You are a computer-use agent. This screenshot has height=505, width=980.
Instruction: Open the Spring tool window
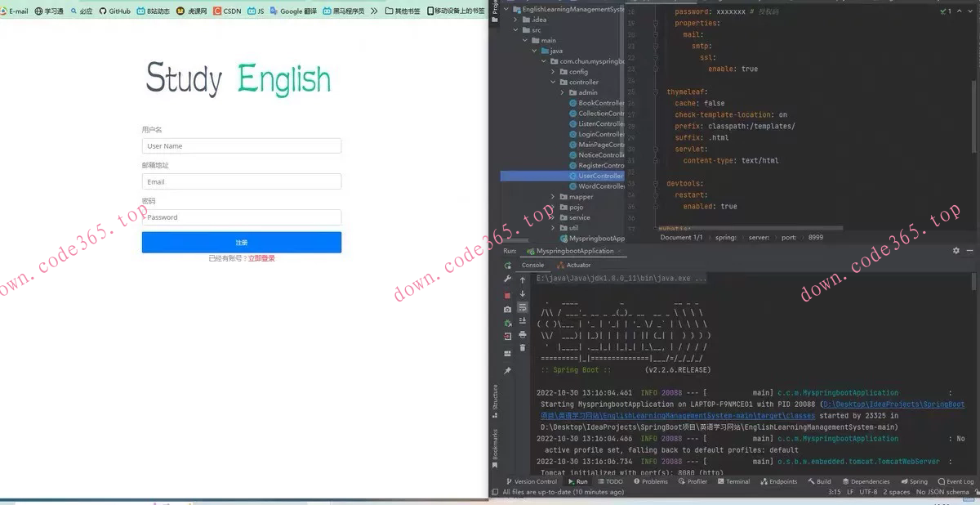pyautogui.click(x=914, y=482)
